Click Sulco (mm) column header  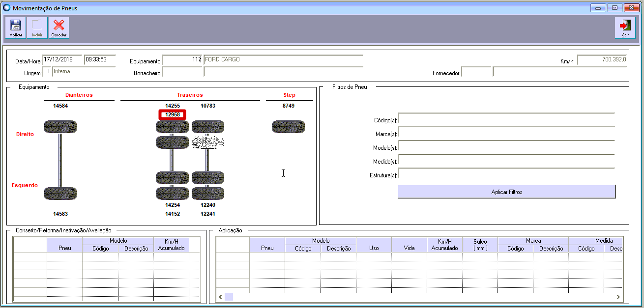480,245
